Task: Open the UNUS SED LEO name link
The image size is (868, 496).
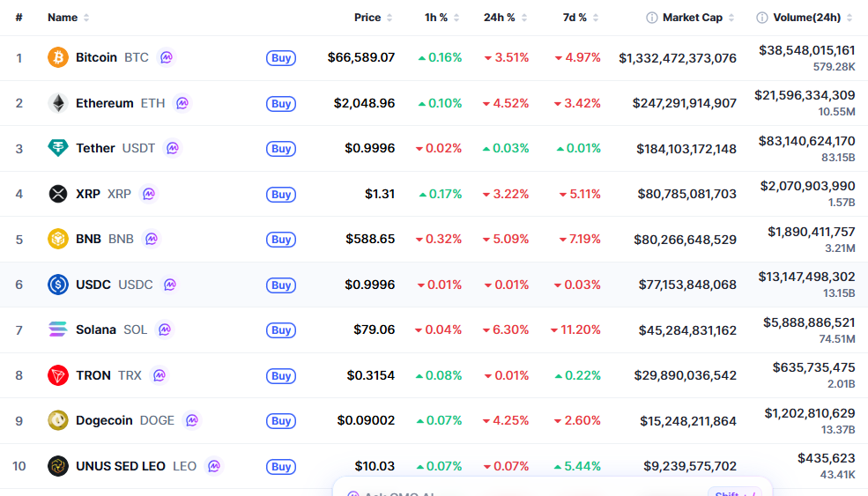Action: [121, 466]
